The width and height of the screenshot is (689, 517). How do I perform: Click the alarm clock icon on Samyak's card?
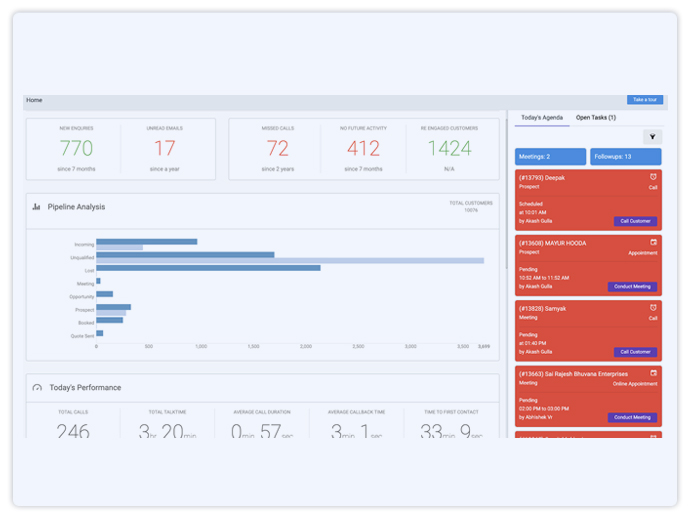pos(653,308)
